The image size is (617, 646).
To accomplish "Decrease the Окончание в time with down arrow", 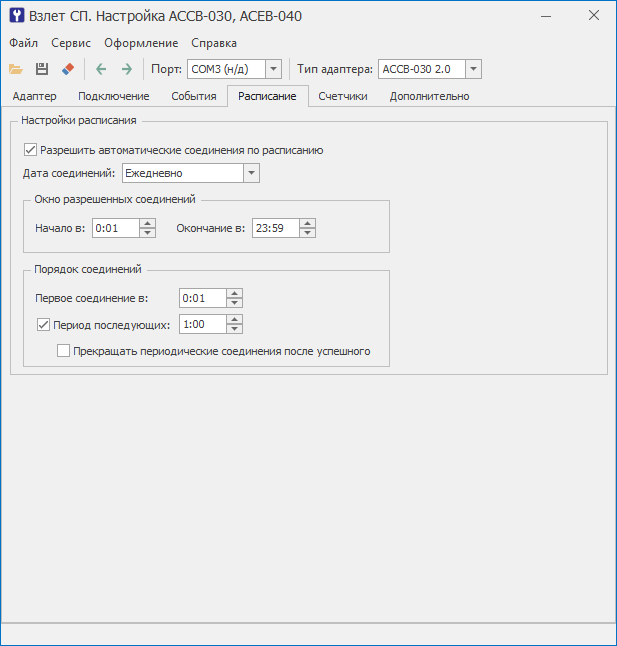I will pos(307,233).
